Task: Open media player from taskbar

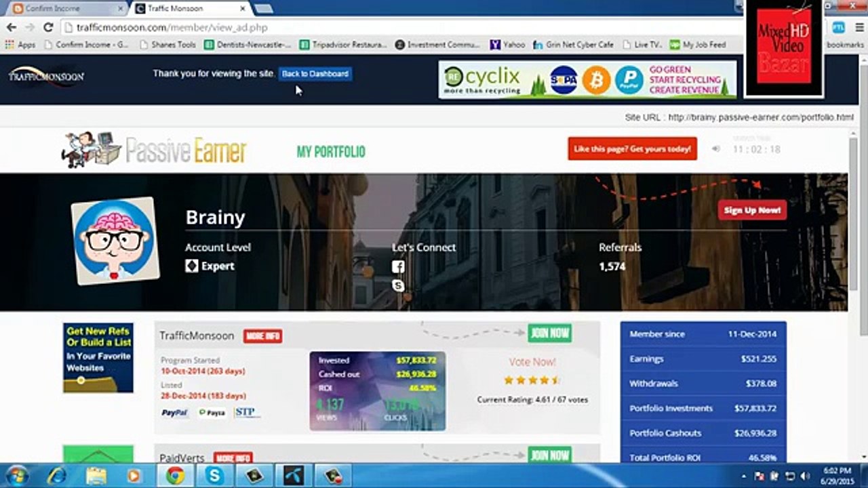Action: (134, 475)
